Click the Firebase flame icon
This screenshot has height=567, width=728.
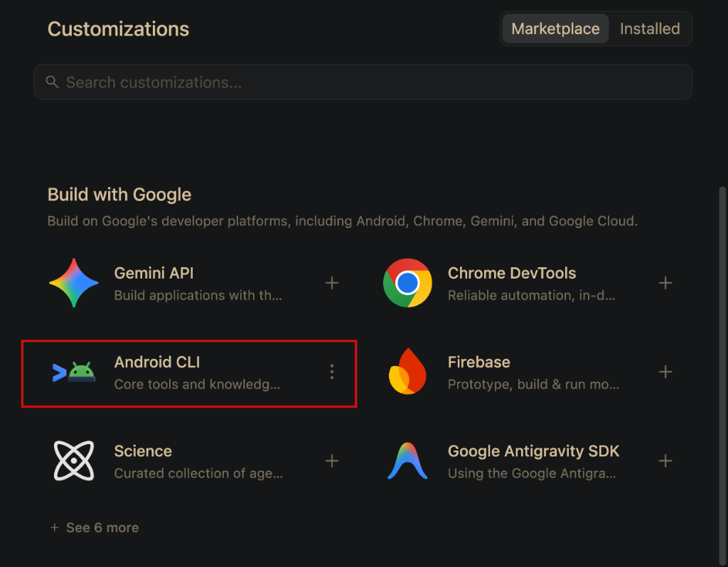click(x=407, y=371)
